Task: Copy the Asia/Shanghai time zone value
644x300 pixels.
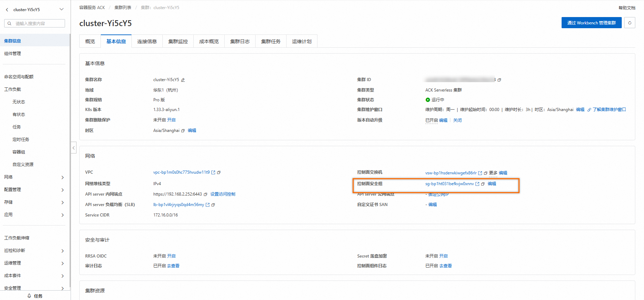Action: [x=183, y=131]
